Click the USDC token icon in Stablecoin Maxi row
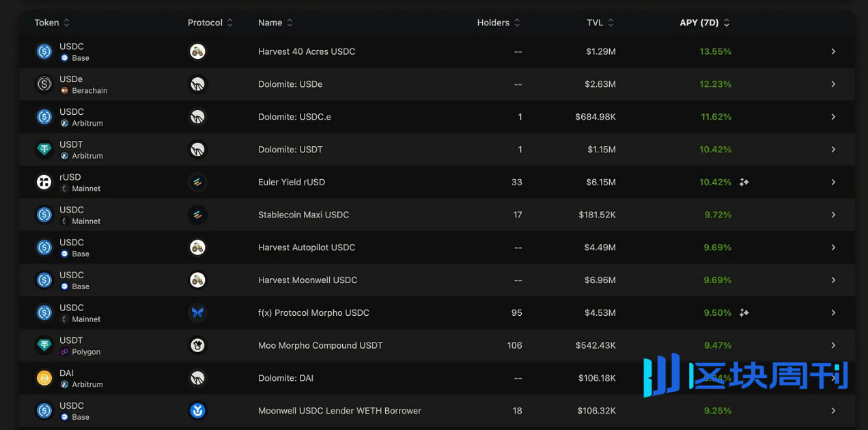Image resolution: width=868 pixels, height=430 pixels. [44, 215]
